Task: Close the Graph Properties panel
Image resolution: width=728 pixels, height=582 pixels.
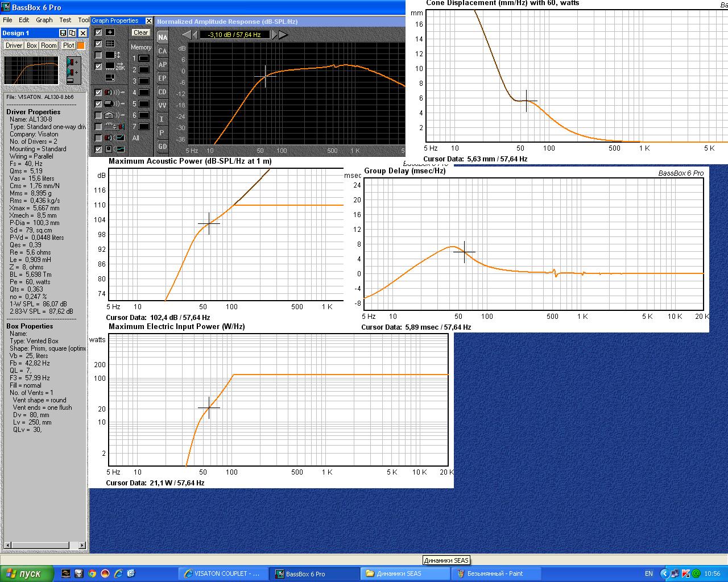Action: [149, 21]
